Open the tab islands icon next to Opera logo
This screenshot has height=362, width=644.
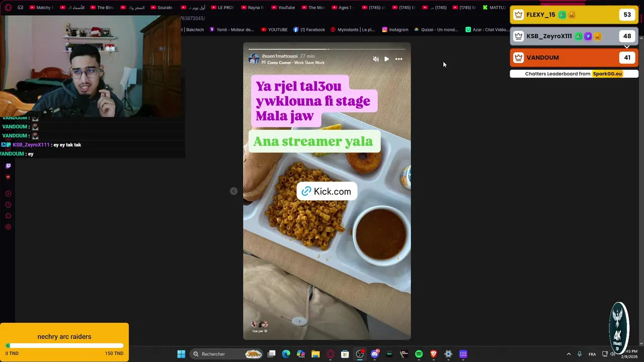pos(20,8)
